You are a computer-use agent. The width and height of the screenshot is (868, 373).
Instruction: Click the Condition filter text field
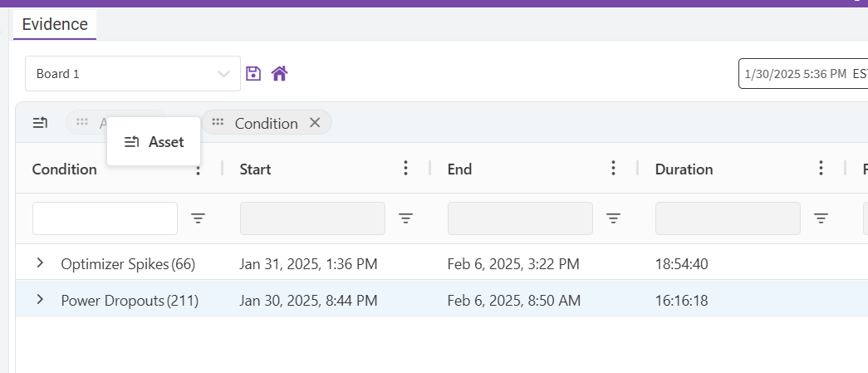click(x=105, y=218)
